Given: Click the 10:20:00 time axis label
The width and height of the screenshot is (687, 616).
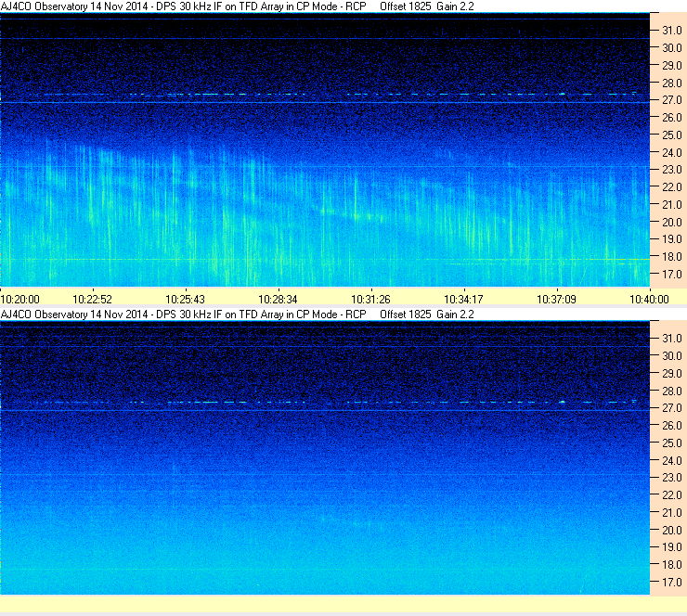Looking at the screenshot, I should 19,300.
